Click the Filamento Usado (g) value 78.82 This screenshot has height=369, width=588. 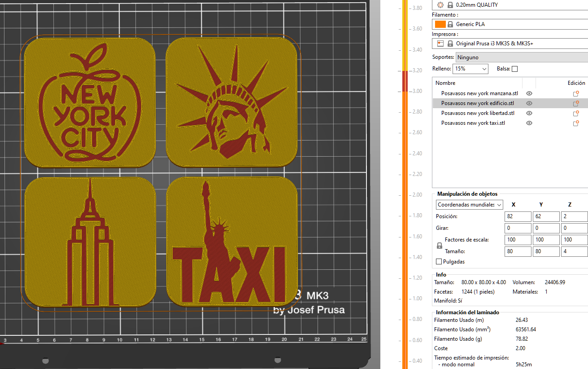coord(523,339)
